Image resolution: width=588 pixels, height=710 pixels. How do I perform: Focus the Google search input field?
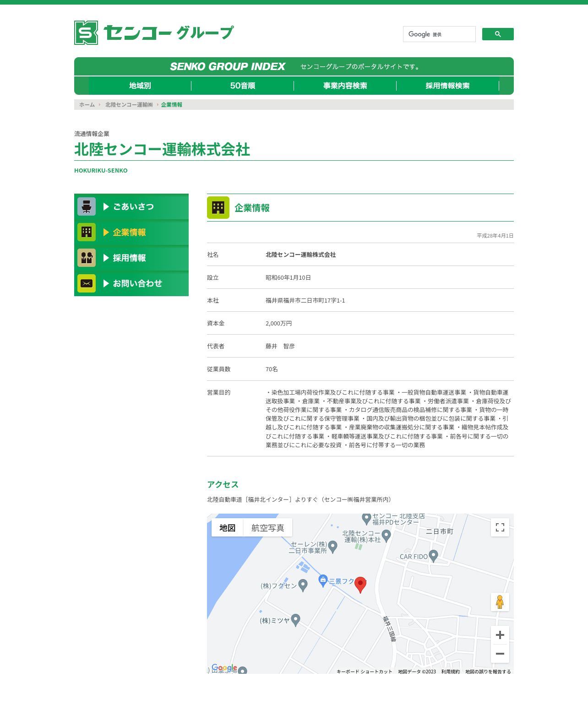(439, 34)
